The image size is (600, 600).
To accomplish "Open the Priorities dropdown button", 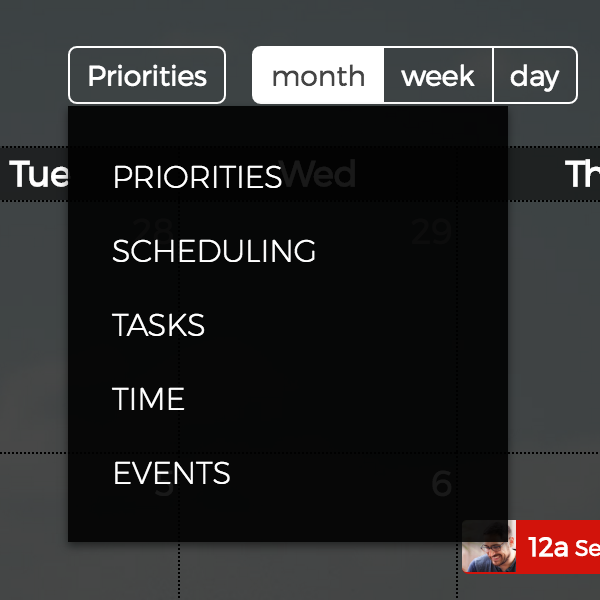I will click(147, 75).
